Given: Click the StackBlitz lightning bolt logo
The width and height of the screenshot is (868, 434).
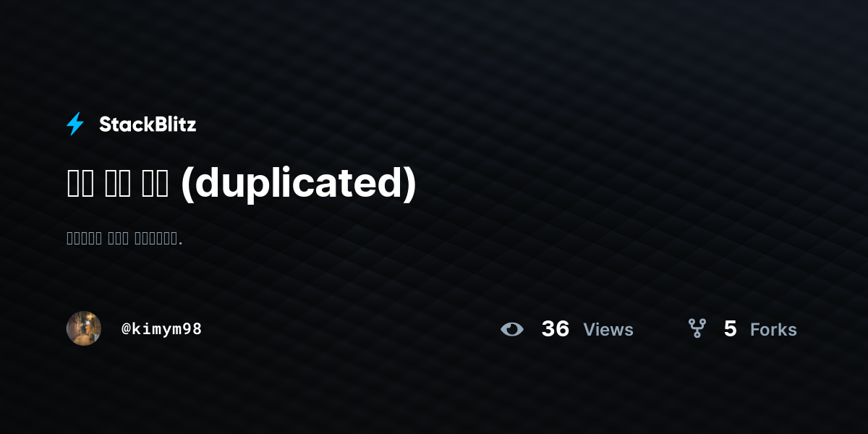Looking at the screenshot, I should click(75, 124).
